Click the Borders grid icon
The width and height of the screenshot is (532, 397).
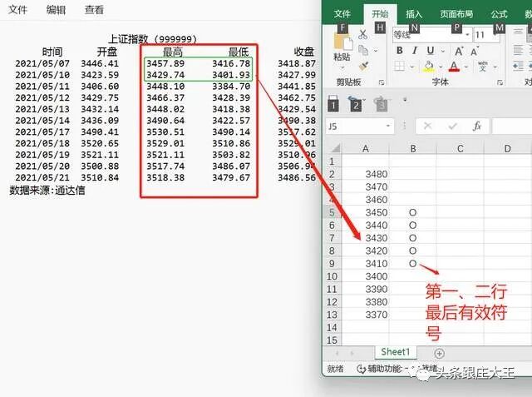[x=399, y=66]
